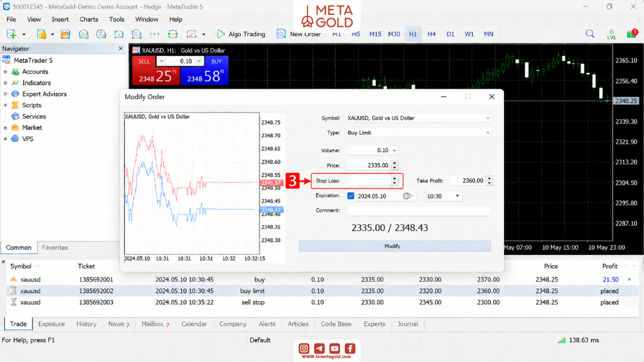
Task: Click the VPS cloud icon in Navigator
Action: 15,139
